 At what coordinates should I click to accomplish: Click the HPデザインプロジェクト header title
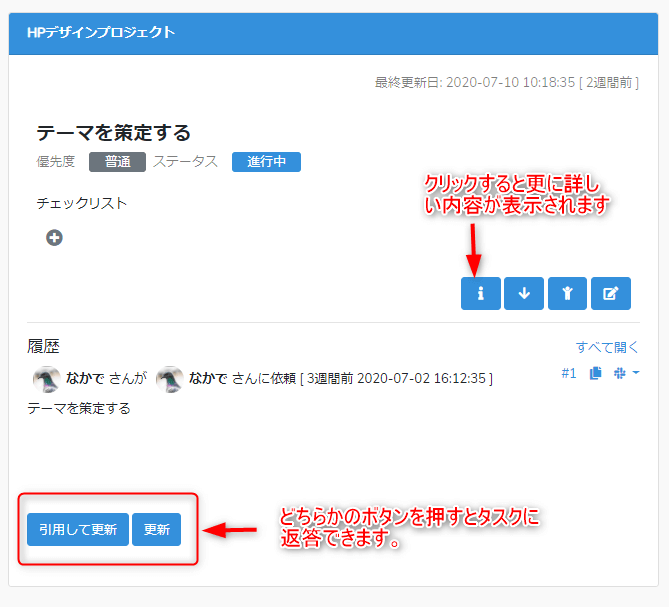[101, 32]
